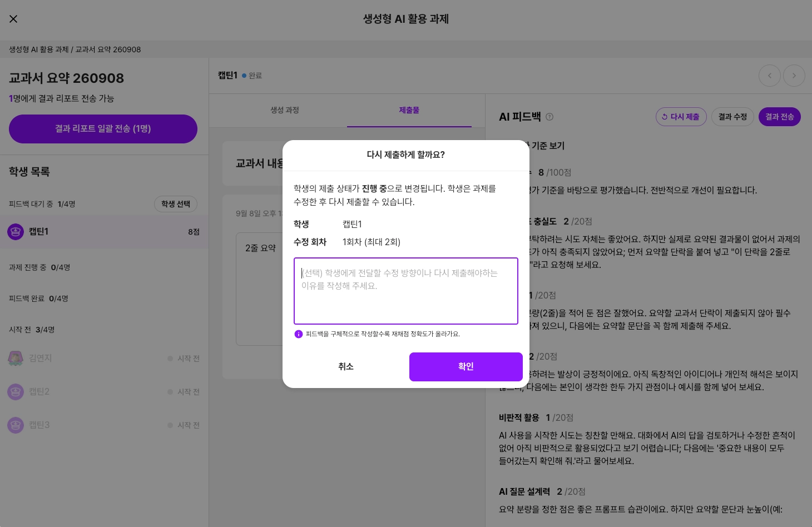
Task: Click the 학생 선택 button
Action: click(x=176, y=204)
